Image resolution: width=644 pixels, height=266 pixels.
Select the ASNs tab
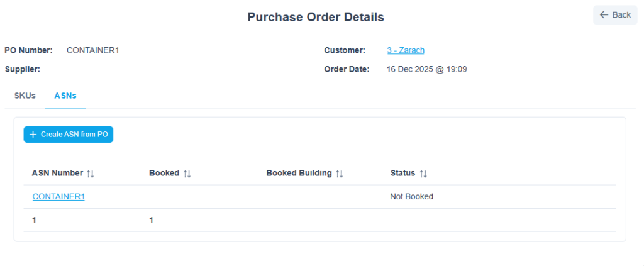(65, 96)
